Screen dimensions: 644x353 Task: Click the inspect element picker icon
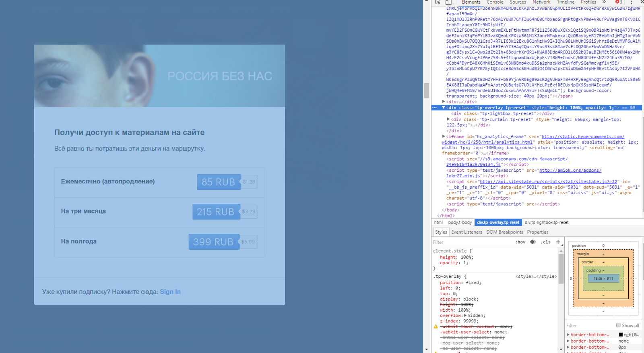tap(438, 2)
